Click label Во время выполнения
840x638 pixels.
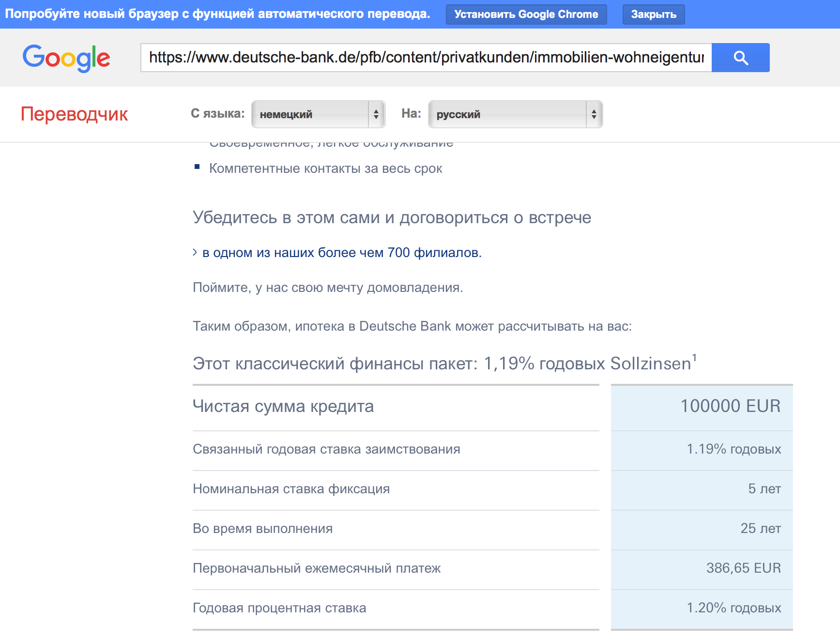pos(262,529)
